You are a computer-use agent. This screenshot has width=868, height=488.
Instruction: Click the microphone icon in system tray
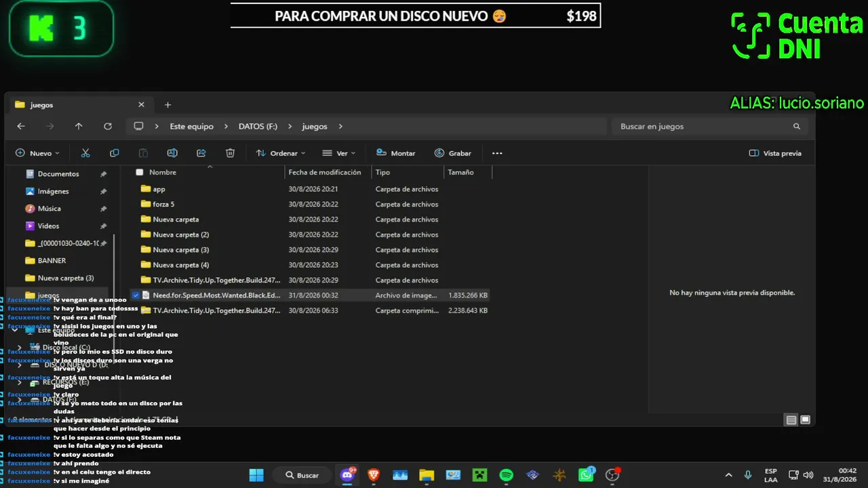click(747, 475)
